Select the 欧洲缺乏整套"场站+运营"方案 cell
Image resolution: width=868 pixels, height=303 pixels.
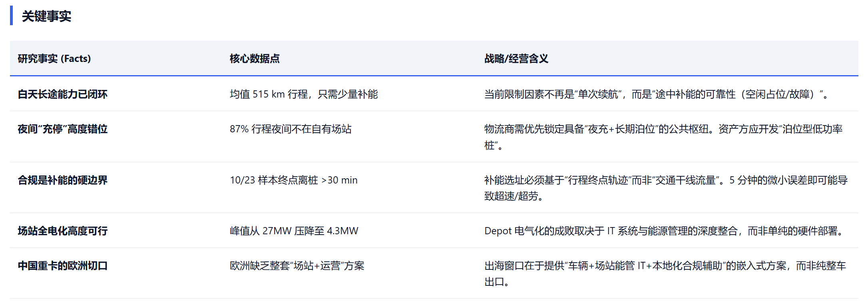(297, 266)
